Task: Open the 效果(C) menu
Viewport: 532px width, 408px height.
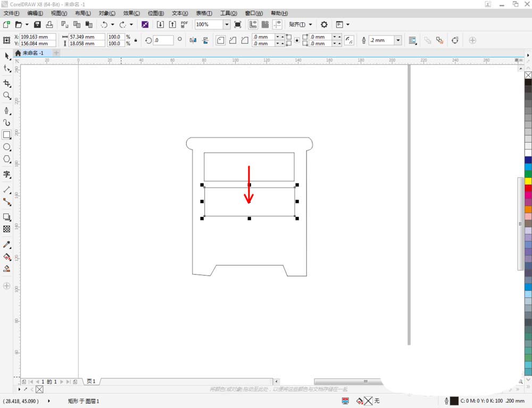Action: click(131, 13)
